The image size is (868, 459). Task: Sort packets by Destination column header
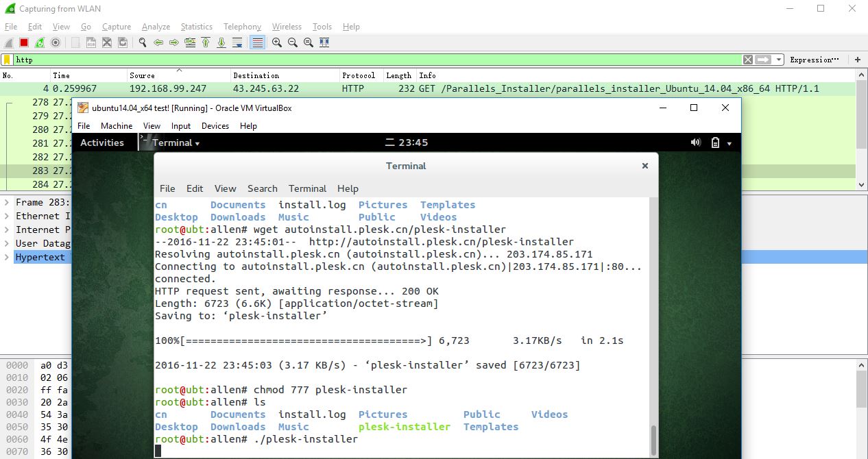coord(285,75)
